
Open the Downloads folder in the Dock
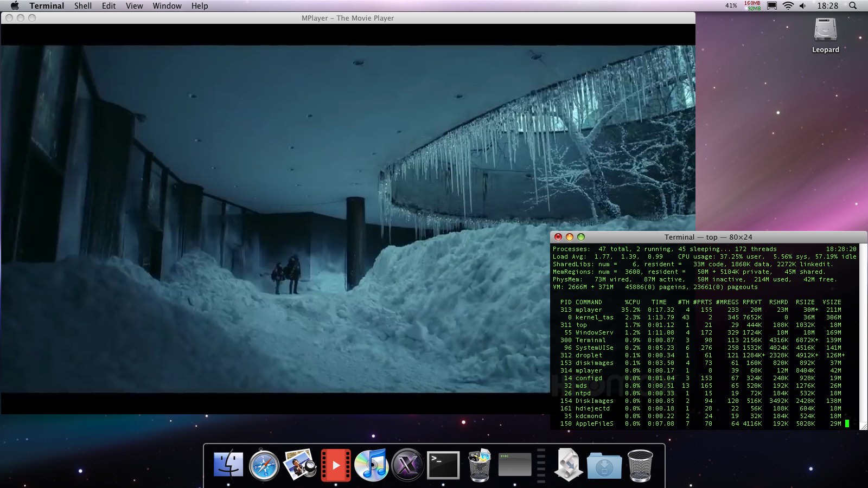point(604,465)
